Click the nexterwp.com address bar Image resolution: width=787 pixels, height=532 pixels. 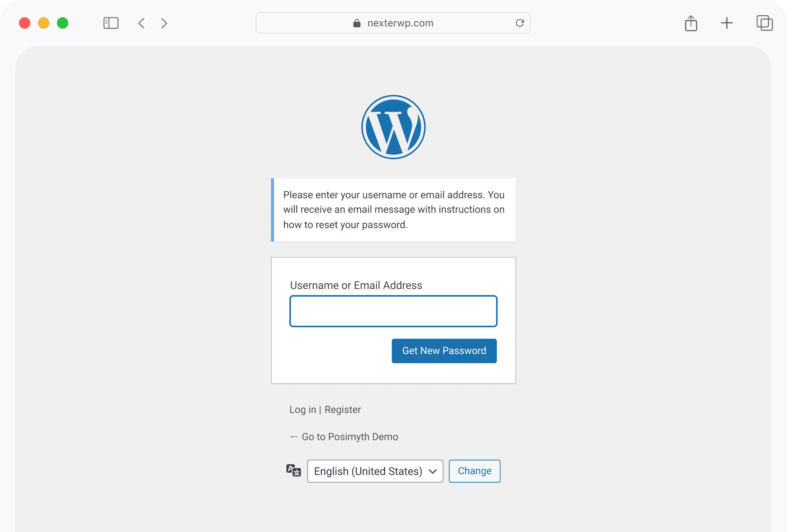[x=400, y=23]
